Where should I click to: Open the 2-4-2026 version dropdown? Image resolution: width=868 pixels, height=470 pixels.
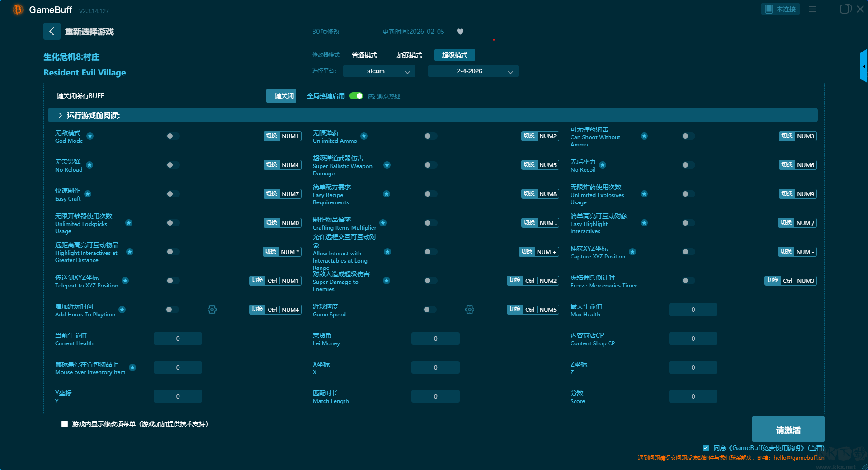coord(473,71)
